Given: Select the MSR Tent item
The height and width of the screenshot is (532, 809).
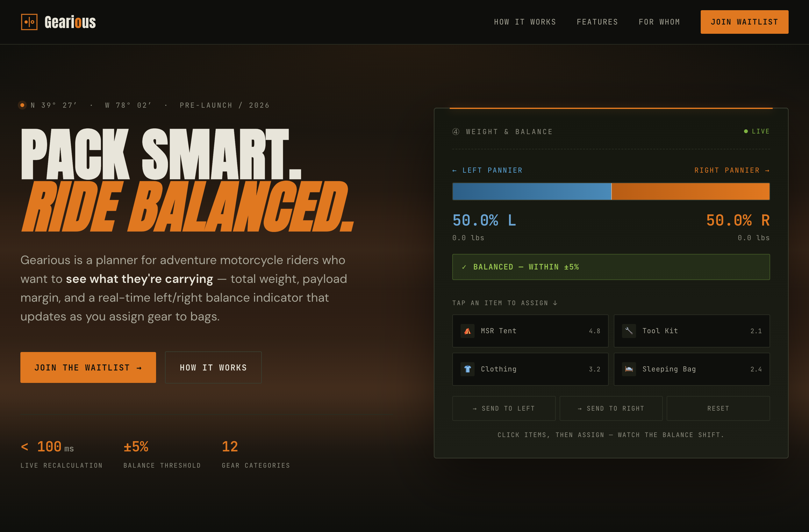Looking at the screenshot, I should pyautogui.click(x=530, y=331).
